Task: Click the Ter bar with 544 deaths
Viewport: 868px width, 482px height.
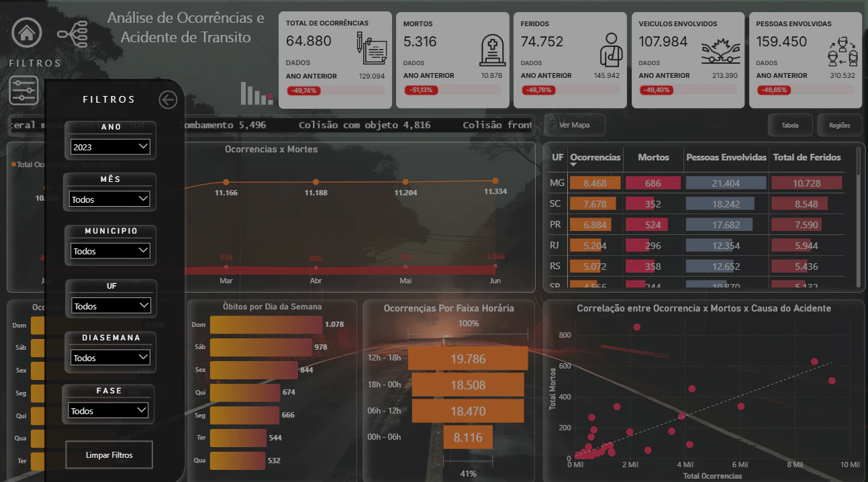Action: (238, 438)
